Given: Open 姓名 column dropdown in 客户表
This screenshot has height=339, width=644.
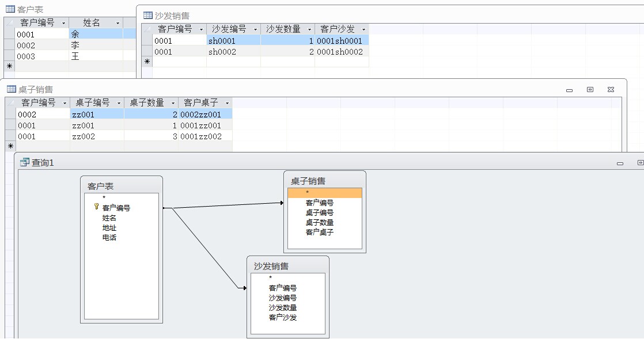Looking at the screenshot, I should click(x=118, y=23).
